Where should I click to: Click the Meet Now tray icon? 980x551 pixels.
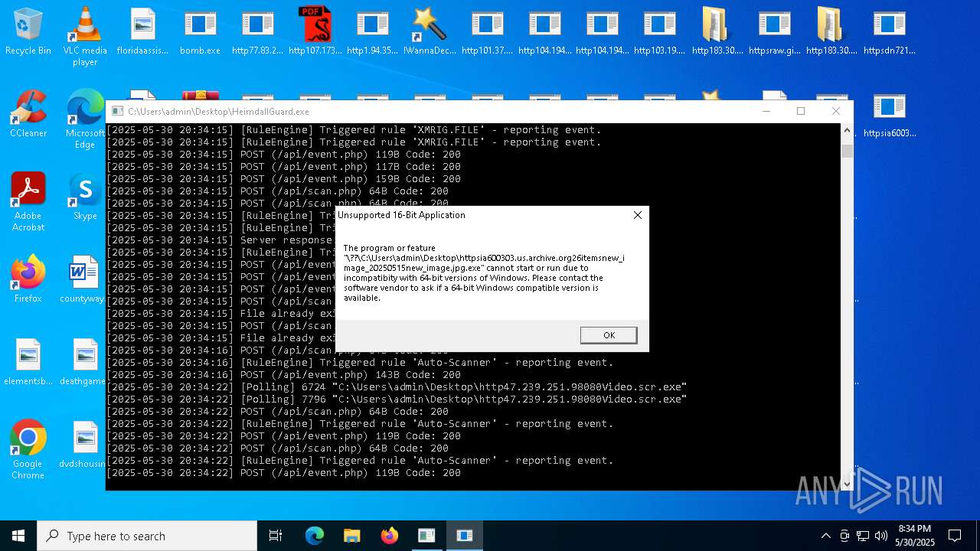[x=844, y=536]
